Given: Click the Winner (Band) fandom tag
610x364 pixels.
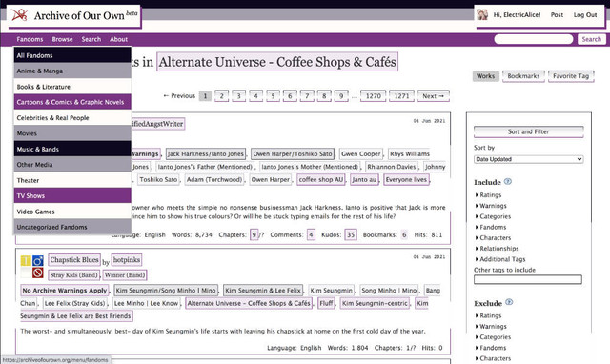Looking at the screenshot, I should pyautogui.click(x=125, y=275).
